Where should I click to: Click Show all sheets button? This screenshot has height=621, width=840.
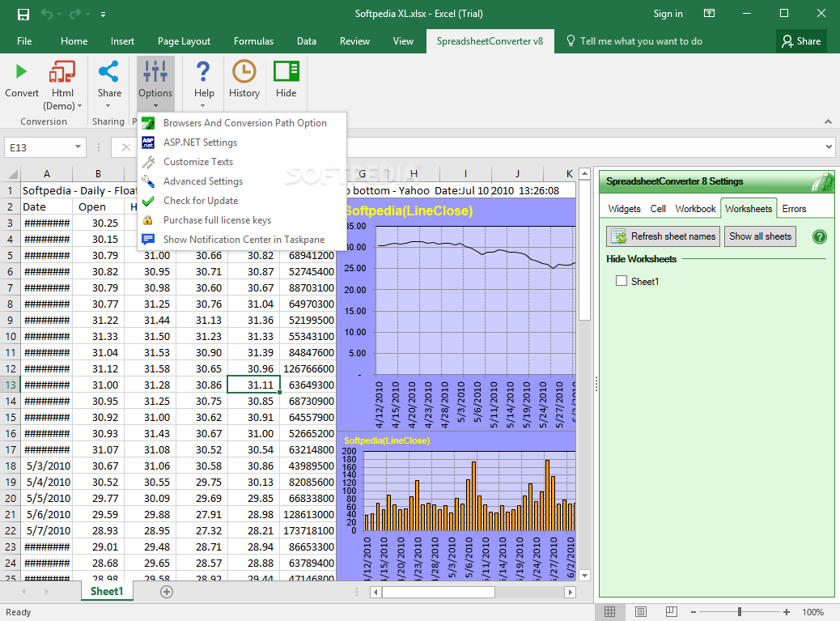pyautogui.click(x=760, y=236)
